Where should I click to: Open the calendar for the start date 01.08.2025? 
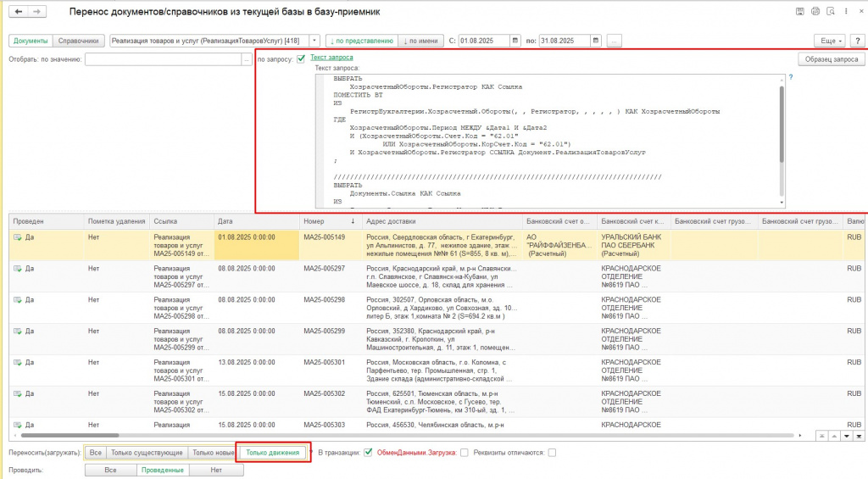coord(515,41)
